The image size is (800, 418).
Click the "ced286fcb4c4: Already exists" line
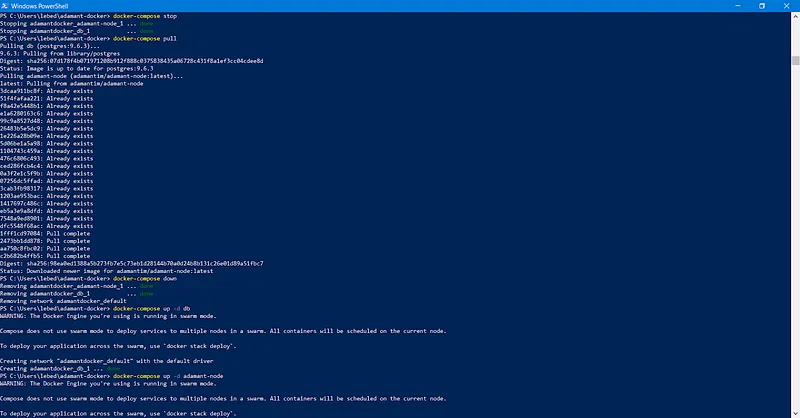click(x=46, y=166)
